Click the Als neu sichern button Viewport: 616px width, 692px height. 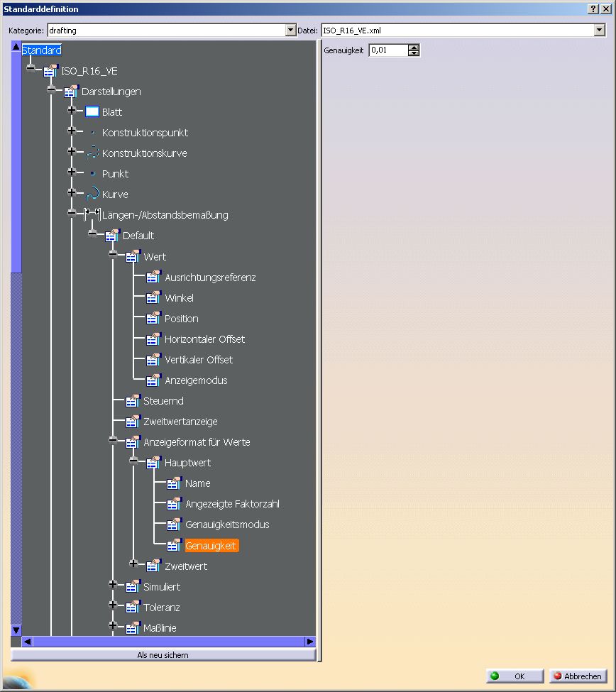[x=163, y=655]
